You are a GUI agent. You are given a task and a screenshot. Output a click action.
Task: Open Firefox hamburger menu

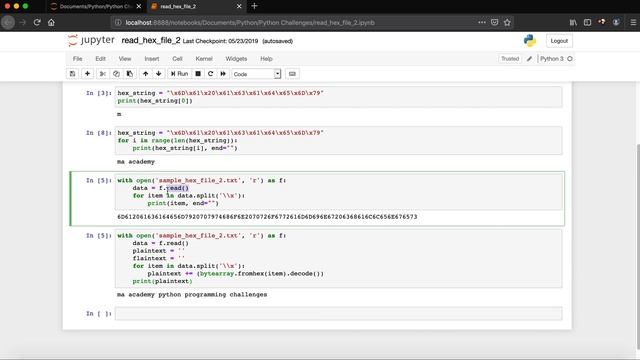tap(633, 22)
